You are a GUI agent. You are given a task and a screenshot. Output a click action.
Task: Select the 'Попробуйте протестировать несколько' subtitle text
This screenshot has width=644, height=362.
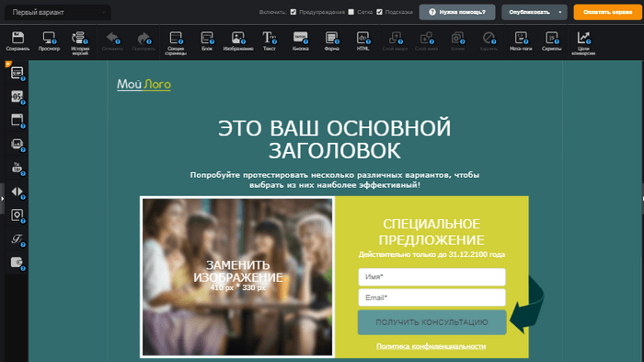334,180
